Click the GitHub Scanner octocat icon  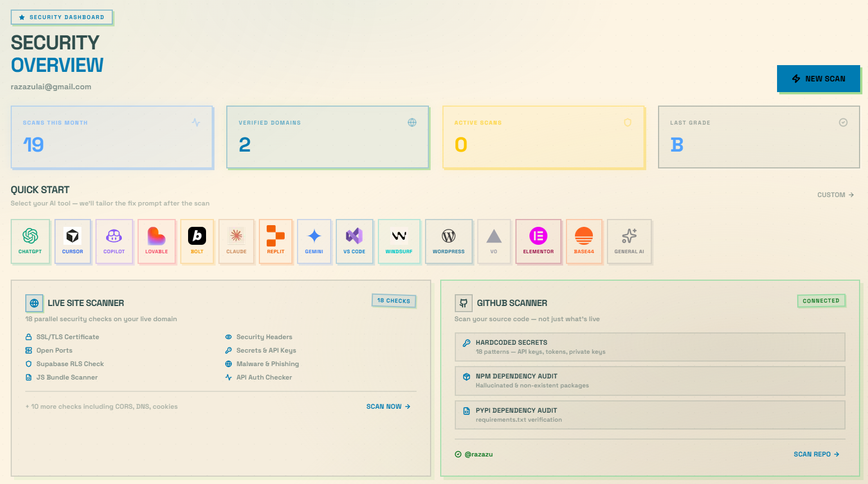click(463, 303)
